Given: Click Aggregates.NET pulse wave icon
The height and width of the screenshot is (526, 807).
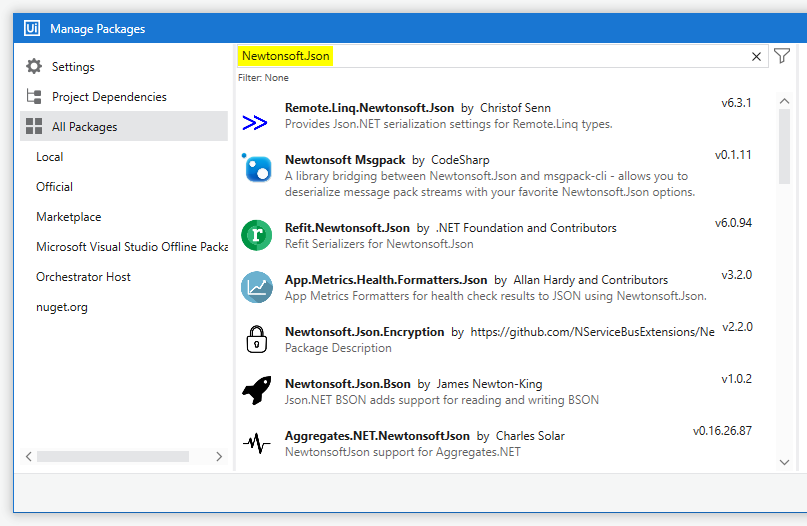Looking at the screenshot, I should tap(256, 443).
